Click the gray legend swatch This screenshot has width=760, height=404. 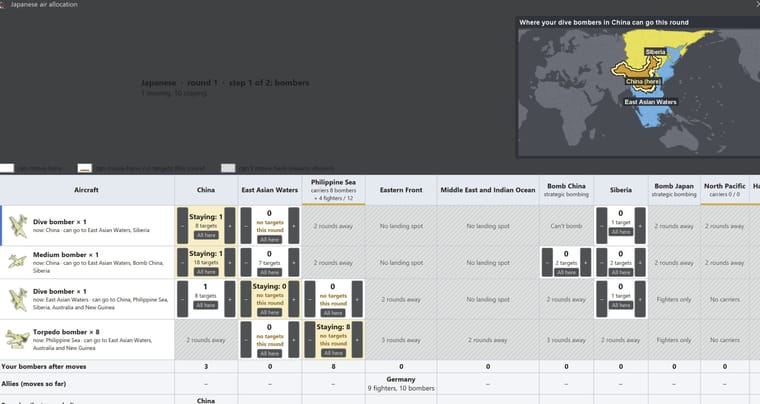(228, 168)
